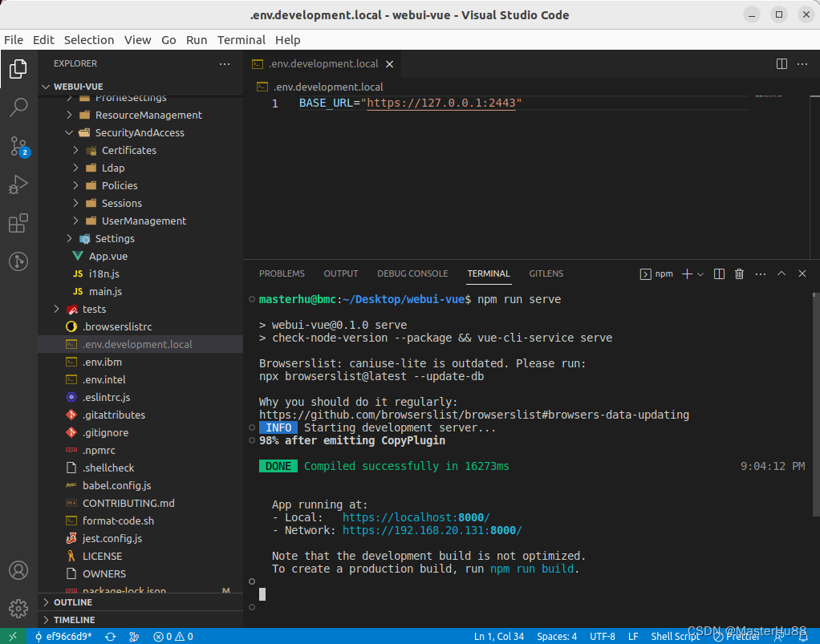820x644 pixels.
Task: Split the terminal using the split icon
Action: (x=719, y=273)
